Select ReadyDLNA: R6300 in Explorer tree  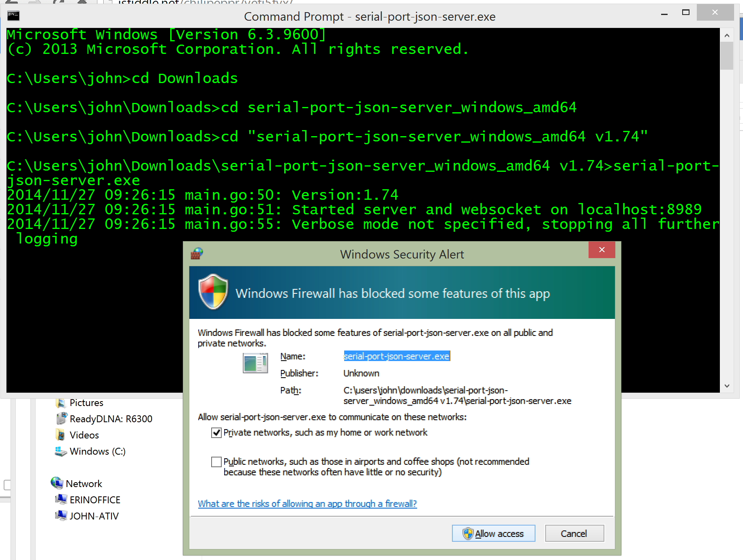tap(111, 419)
